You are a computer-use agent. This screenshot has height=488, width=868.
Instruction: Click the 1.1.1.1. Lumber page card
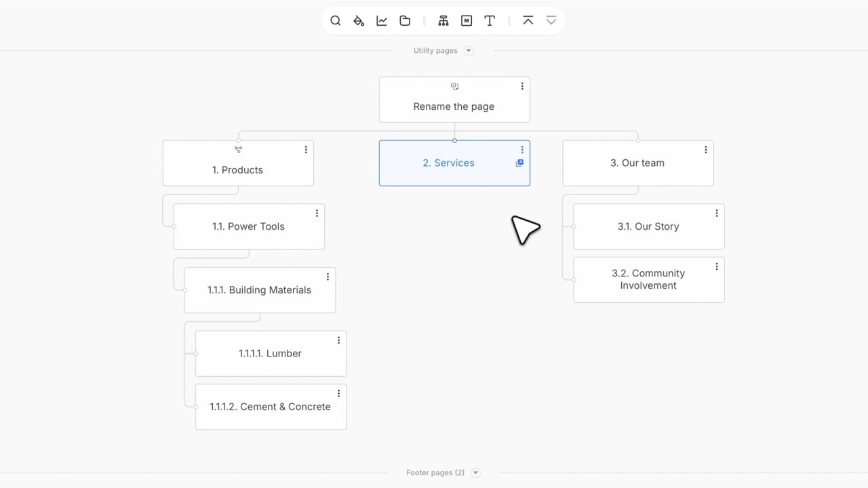[x=270, y=354]
